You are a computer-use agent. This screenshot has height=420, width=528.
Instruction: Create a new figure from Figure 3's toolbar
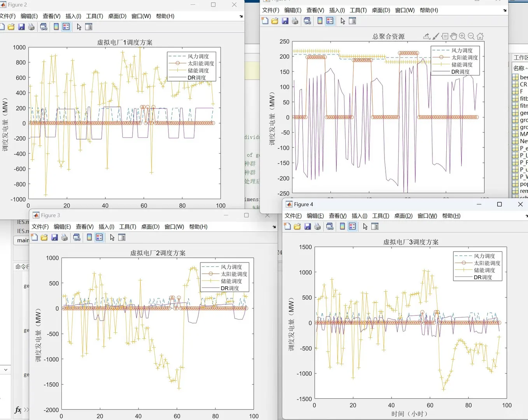click(34, 238)
